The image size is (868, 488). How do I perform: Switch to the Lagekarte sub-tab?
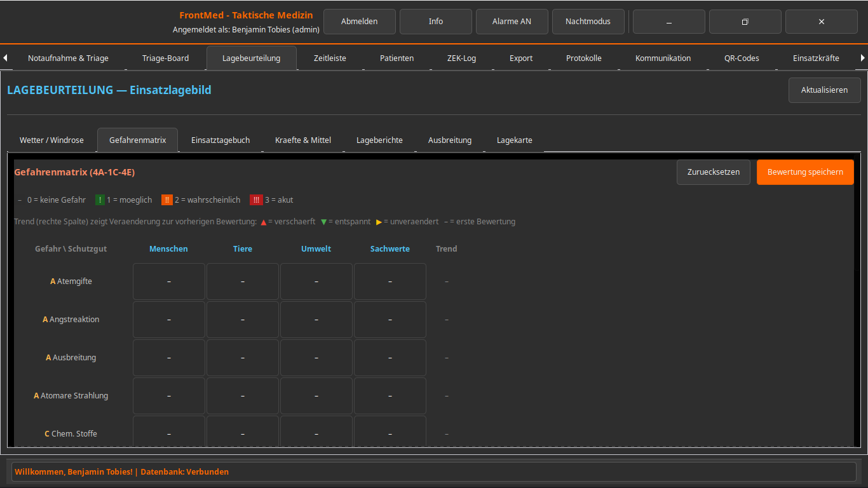pyautogui.click(x=514, y=140)
